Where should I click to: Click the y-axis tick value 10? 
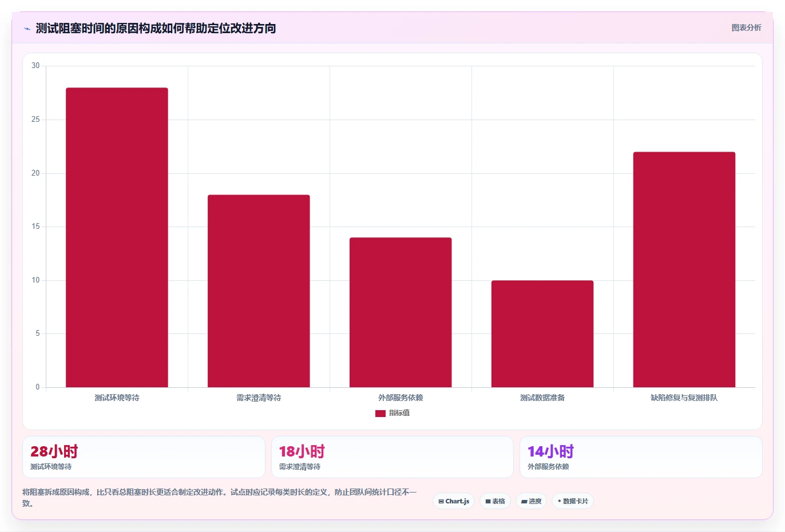click(35, 280)
